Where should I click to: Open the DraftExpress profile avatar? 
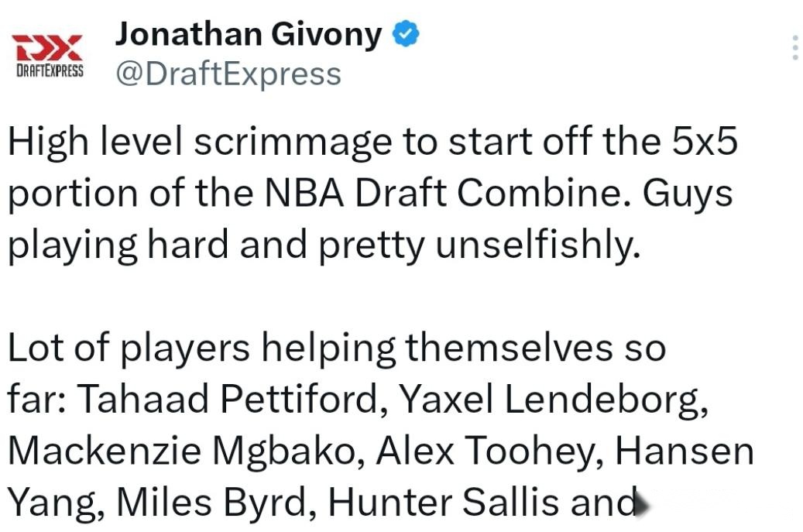coord(49,55)
